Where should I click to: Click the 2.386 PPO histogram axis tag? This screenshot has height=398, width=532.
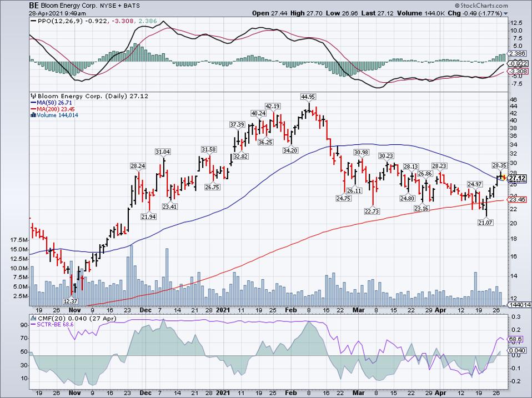[x=518, y=53]
